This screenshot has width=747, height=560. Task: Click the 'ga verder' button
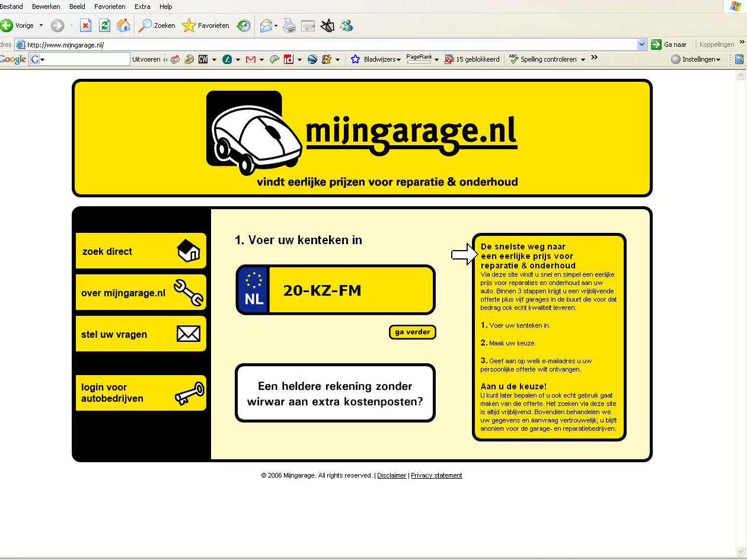click(x=413, y=332)
